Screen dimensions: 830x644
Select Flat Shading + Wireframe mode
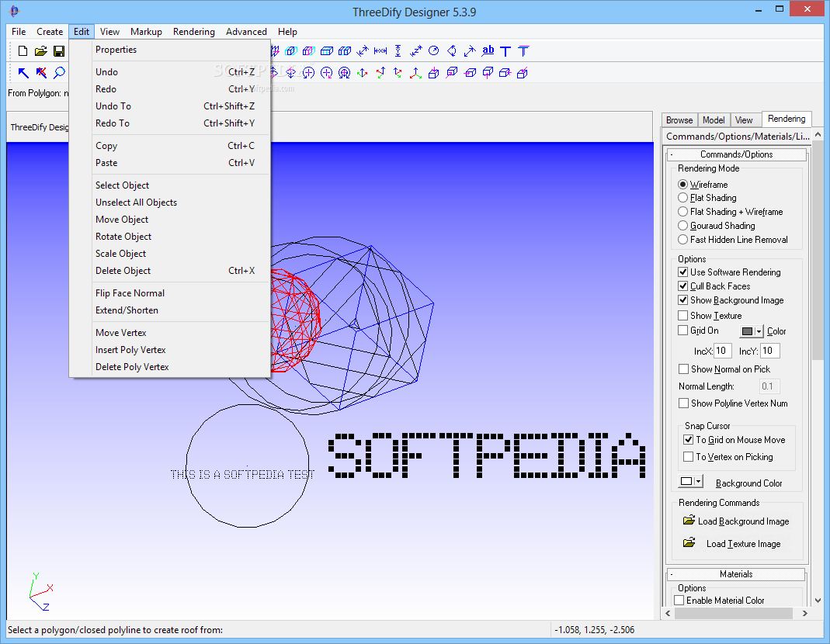pyautogui.click(x=682, y=211)
